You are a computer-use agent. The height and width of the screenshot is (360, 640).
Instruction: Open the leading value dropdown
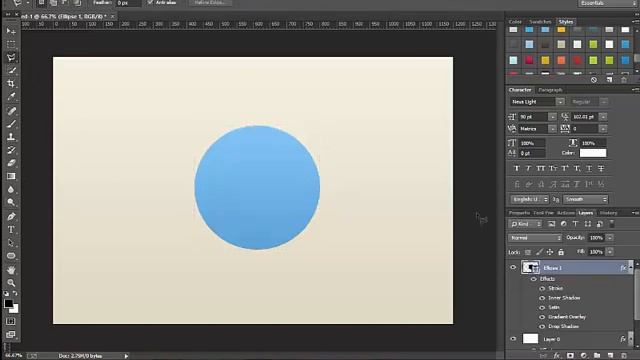click(603, 117)
